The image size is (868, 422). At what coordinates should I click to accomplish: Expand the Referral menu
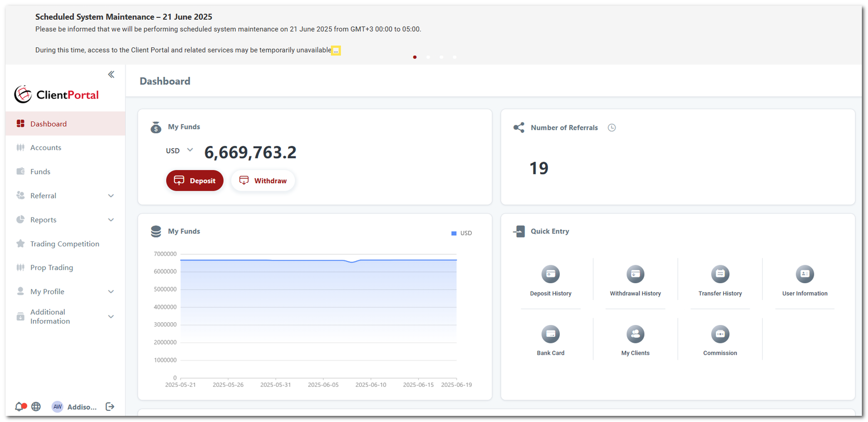pyautogui.click(x=65, y=196)
